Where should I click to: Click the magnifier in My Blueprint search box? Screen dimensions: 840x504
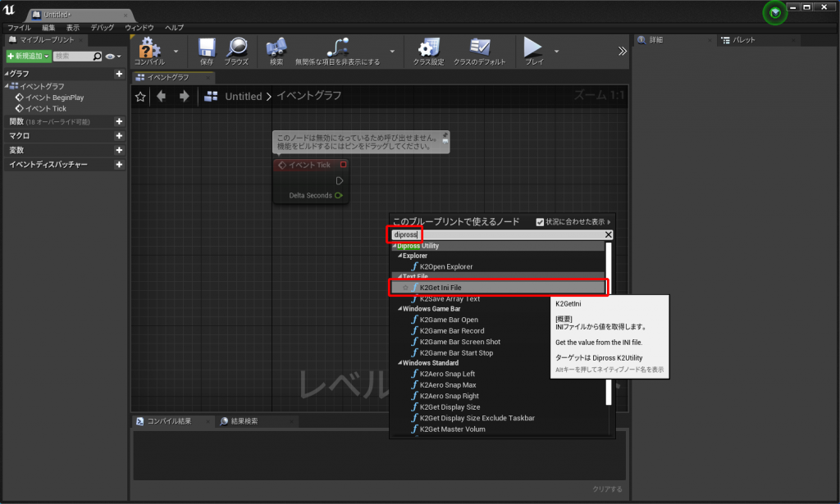pyautogui.click(x=97, y=57)
